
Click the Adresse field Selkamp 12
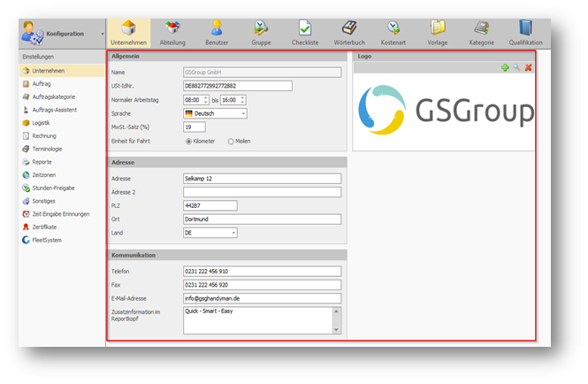click(262, 179)
